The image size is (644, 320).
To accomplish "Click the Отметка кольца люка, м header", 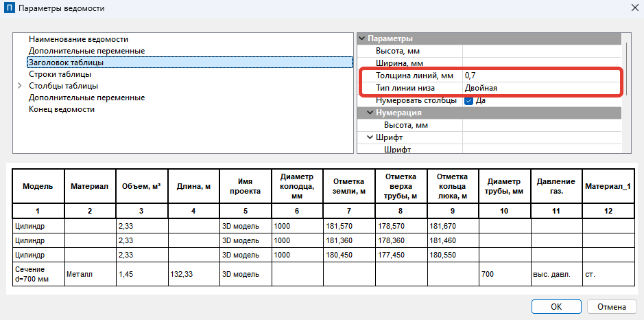I will [x=453, y=186].
